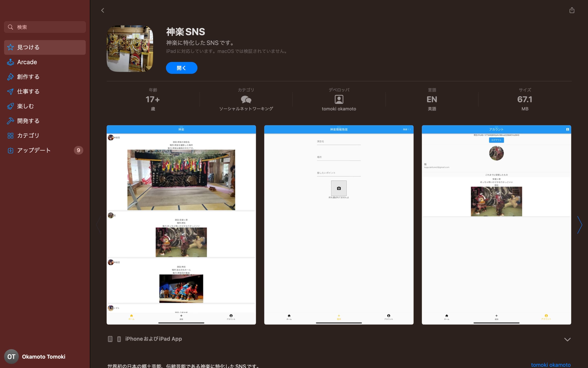Click the hammer icon for 開発する
The width and height of the screenshot is (588, 368).
coord(10,121)
